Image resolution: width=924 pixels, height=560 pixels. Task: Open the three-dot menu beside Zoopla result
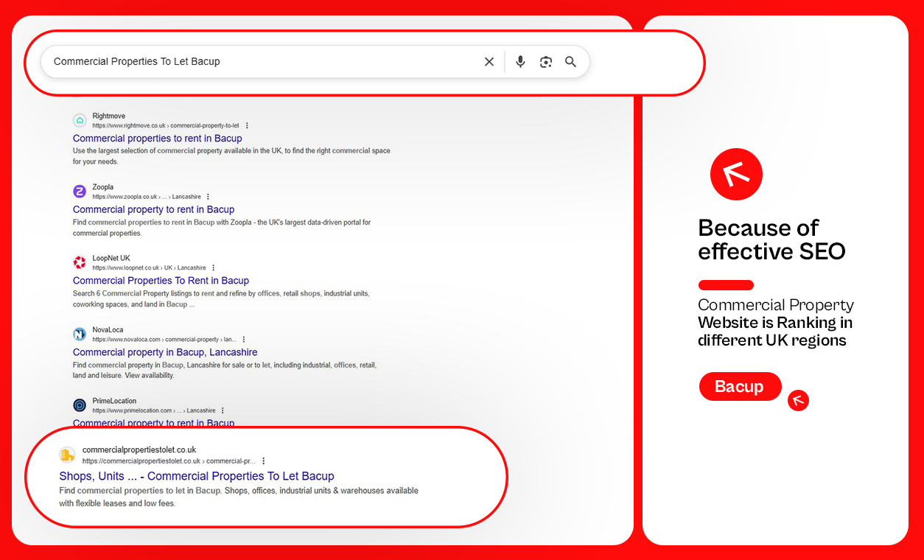click(207, 196)
